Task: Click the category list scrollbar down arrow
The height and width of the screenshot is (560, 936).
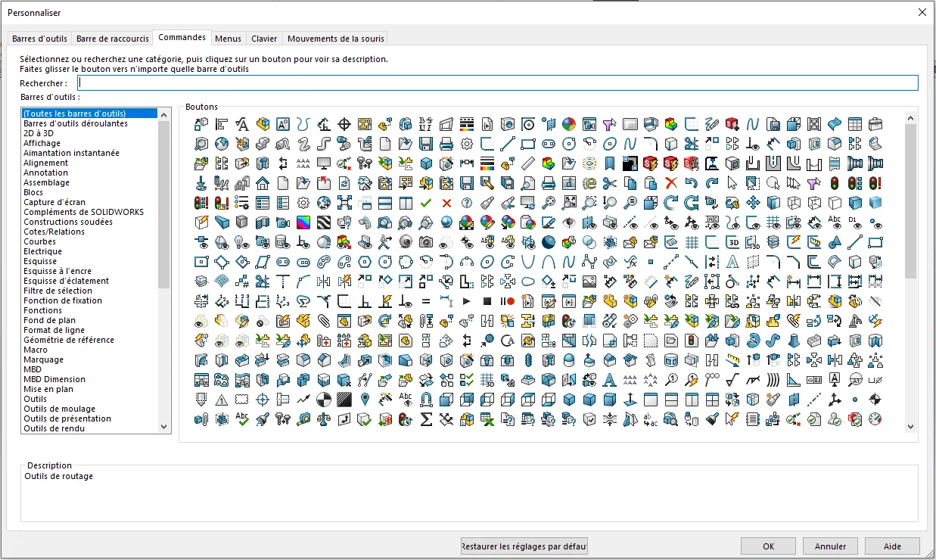Action: pyautogui.click(x=165, y=427)
